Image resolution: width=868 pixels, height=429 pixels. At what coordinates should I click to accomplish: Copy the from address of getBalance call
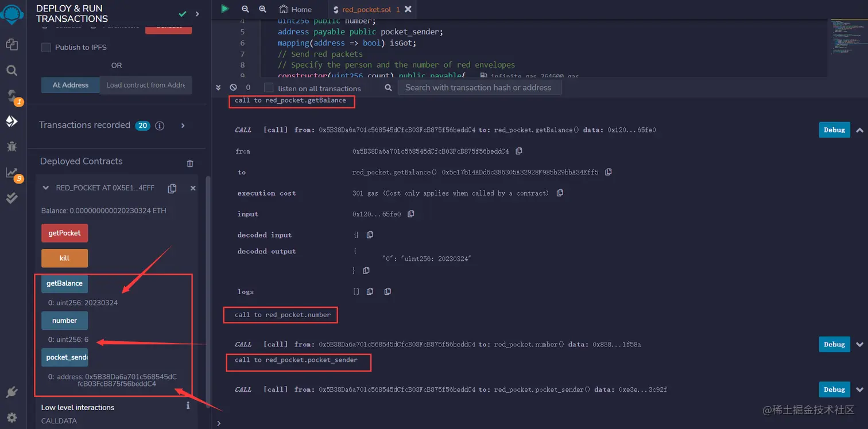(518, 151)
